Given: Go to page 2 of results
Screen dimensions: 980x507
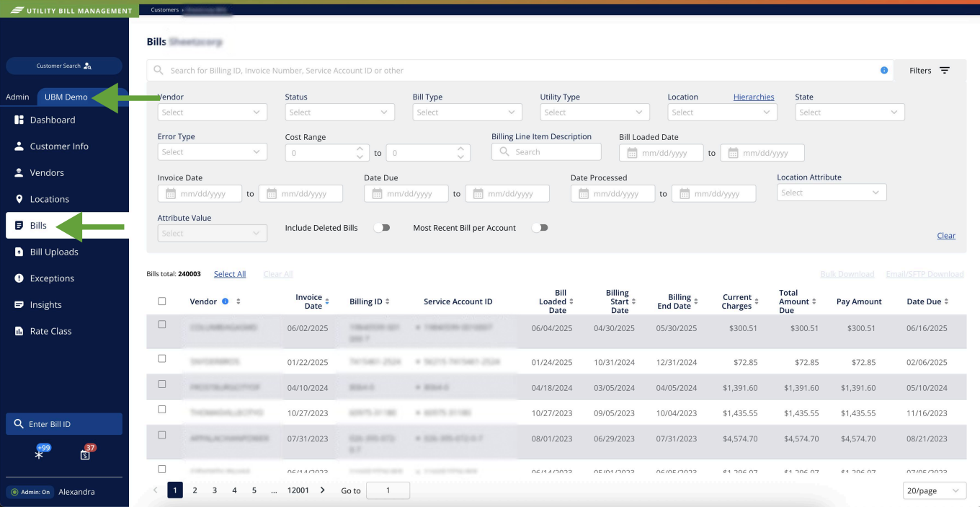Looking at the screenshot, I should (195, 490).
